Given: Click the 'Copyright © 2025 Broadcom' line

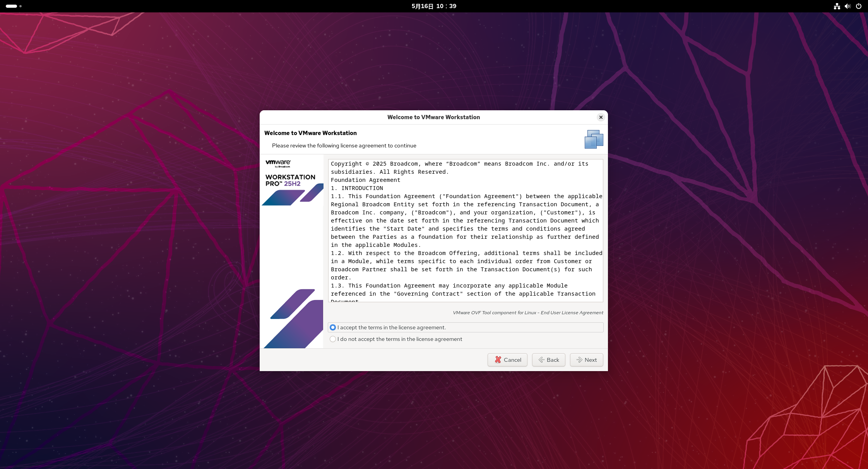Looking at the screenshot, I should [x=459, y=164].
